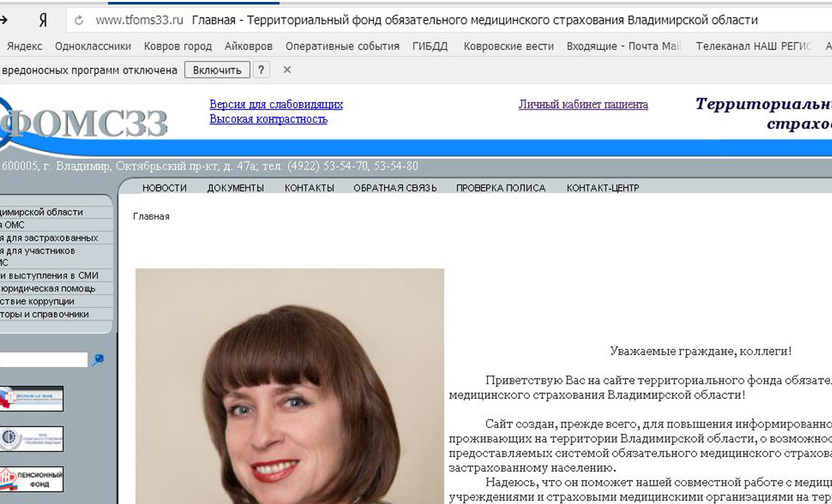Click the search magnifier key icon
Image resolution: width=832 pixels, height=504 pixels.
coord(98,359)
